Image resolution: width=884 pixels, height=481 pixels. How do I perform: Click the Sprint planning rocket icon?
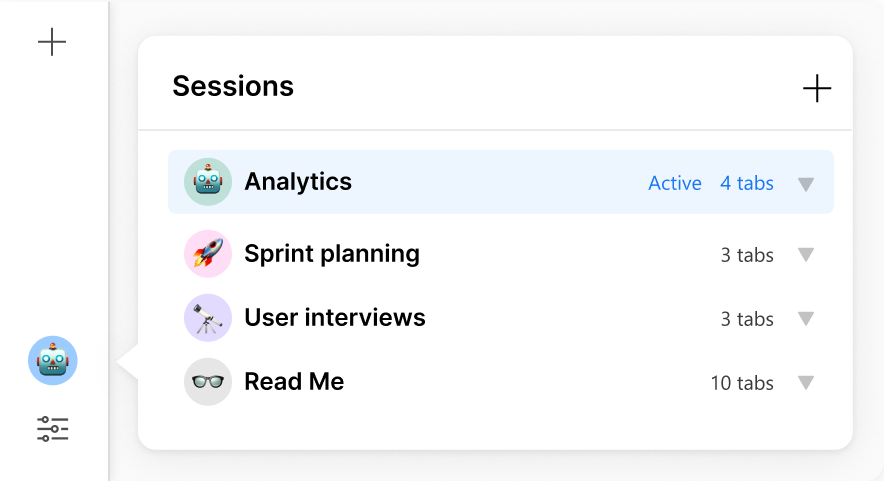(x=208, y=254)
